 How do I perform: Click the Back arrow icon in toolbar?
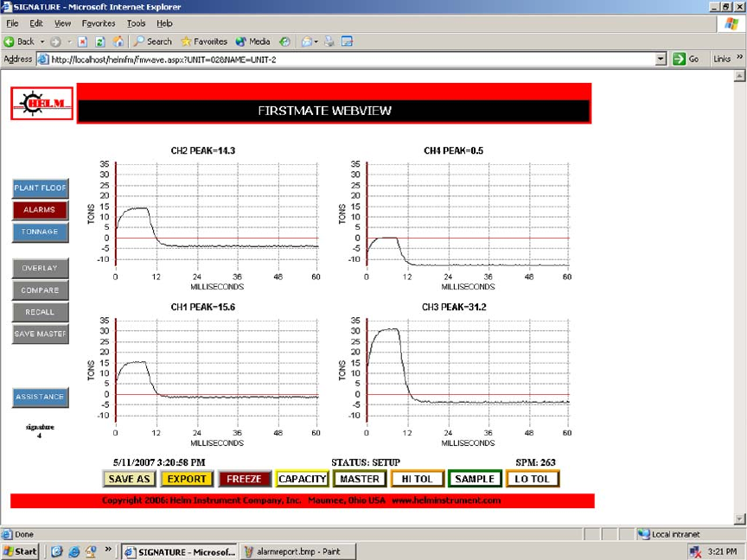point(9,41)
